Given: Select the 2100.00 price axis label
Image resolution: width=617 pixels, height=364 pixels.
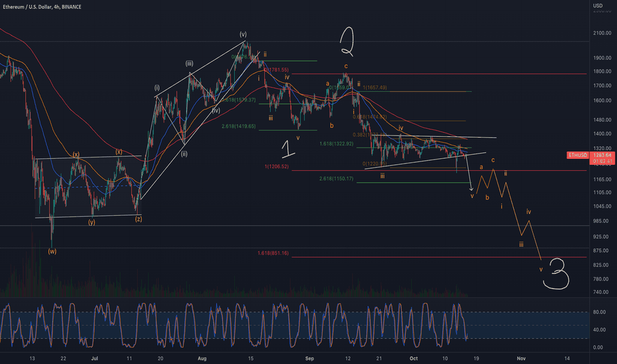Looking at the screenshot, I should click(602, 33).
